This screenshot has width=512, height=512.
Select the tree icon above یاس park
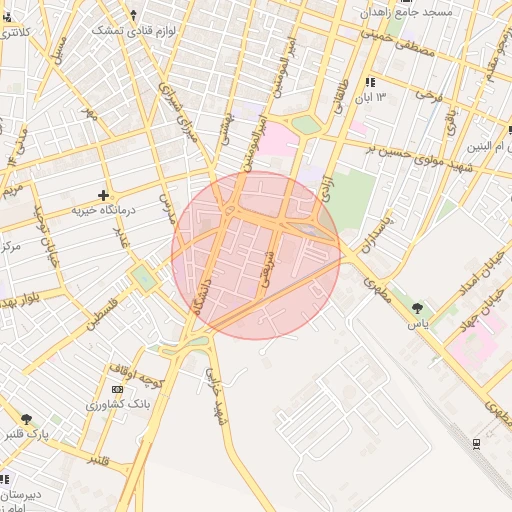(417, 309)
